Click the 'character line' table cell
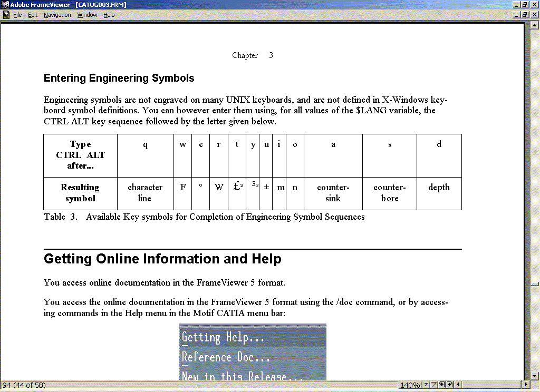This screenshot has height=392, width=540. pyautogui.click(x=145, y=193)
